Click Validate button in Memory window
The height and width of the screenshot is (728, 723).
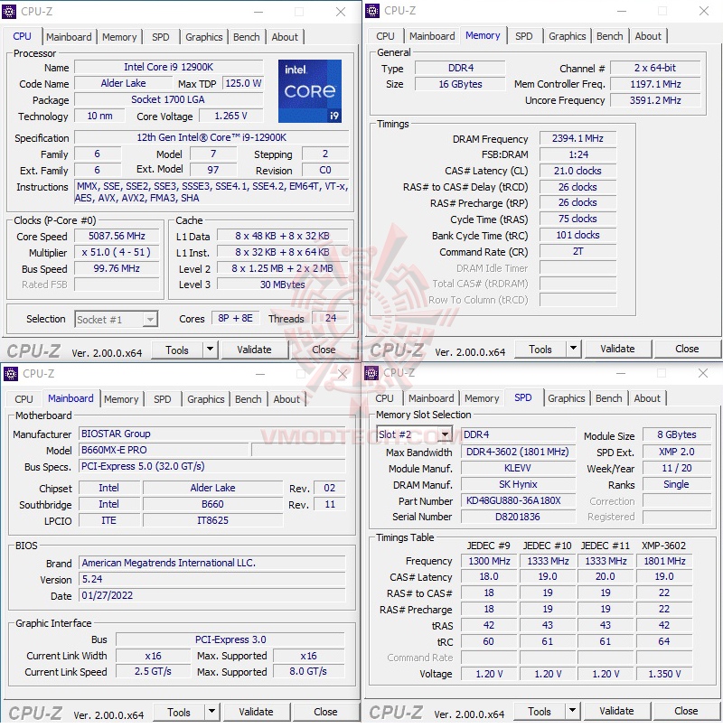617,349
